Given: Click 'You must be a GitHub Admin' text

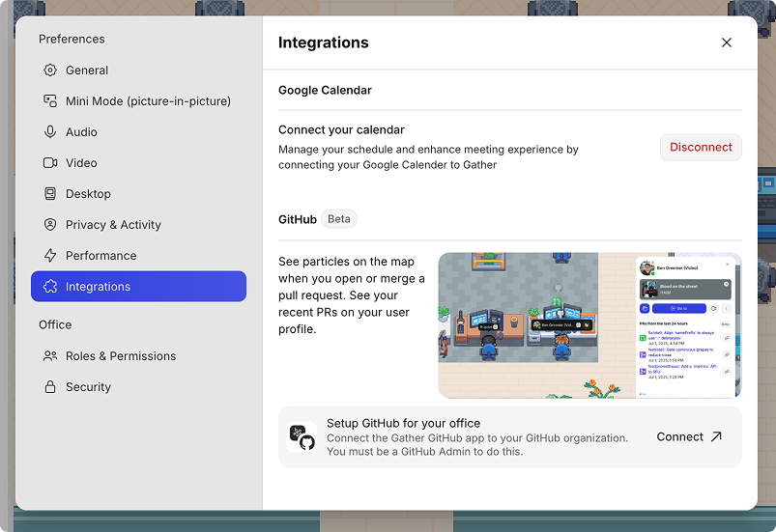Looking at the screenshot, I should pyautogui.click(x=424, y=452).
